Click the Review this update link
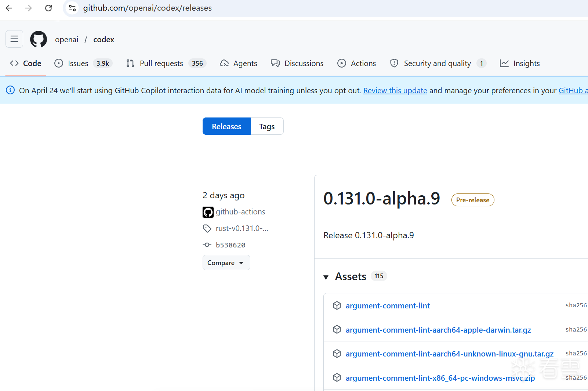Screen dimensions: 588x391 tap(395, 91)
